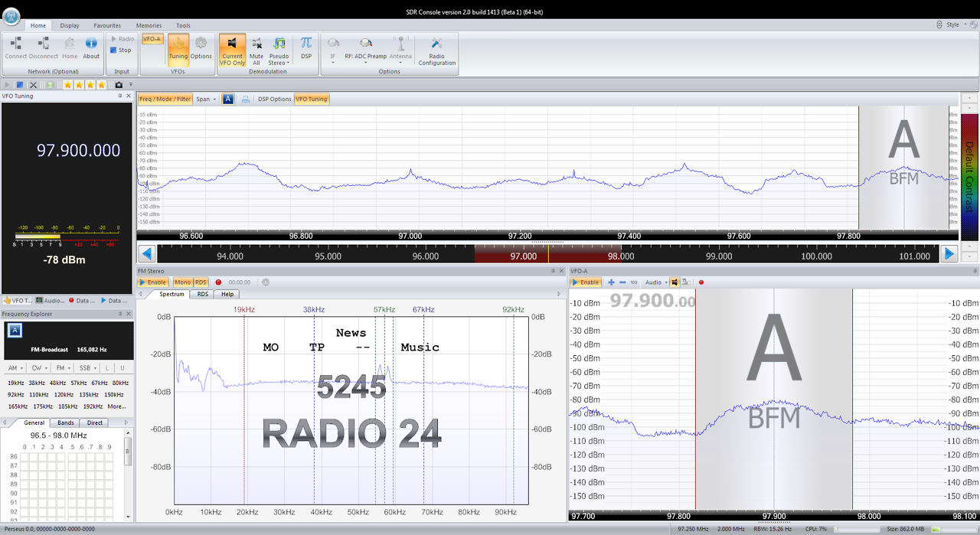Switch to the Tools ribbon tab
980x535 pixels.
pos(183,25)
